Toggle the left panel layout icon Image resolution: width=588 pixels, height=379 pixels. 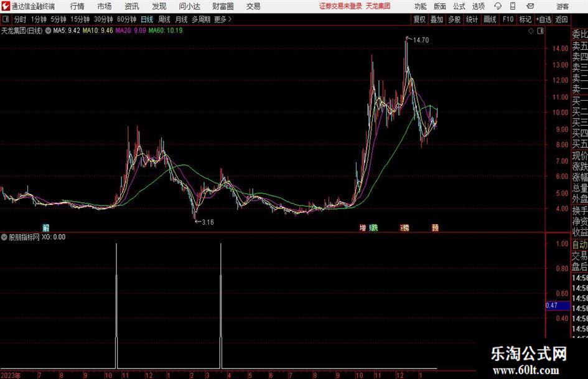coord(6,19)
